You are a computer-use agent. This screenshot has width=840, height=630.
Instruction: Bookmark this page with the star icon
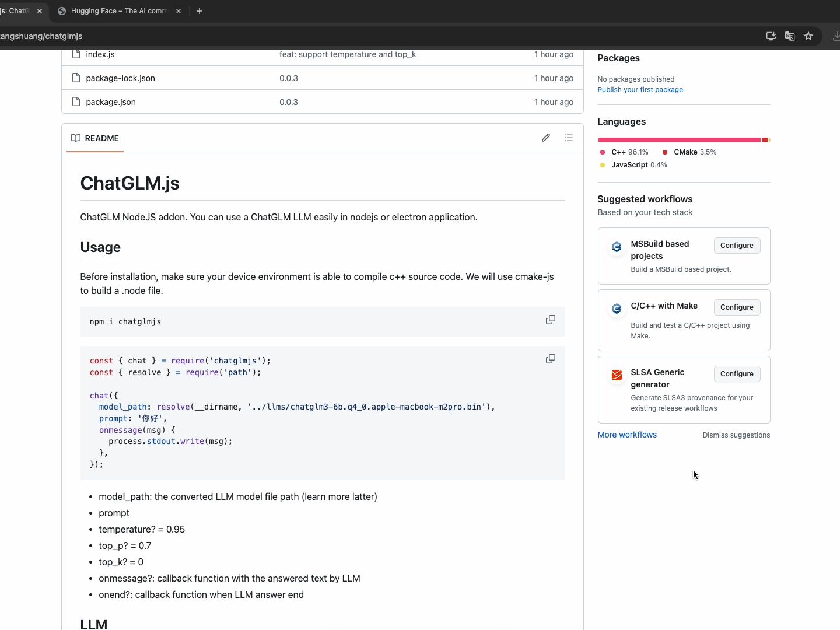click(x=808, y=36)
